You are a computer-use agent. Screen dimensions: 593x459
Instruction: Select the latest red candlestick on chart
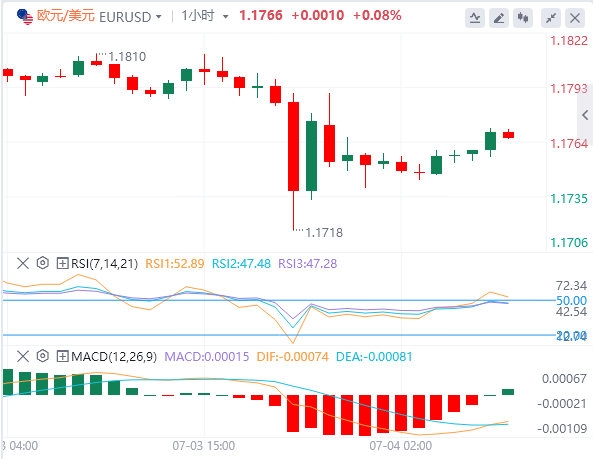coord(508,135)
